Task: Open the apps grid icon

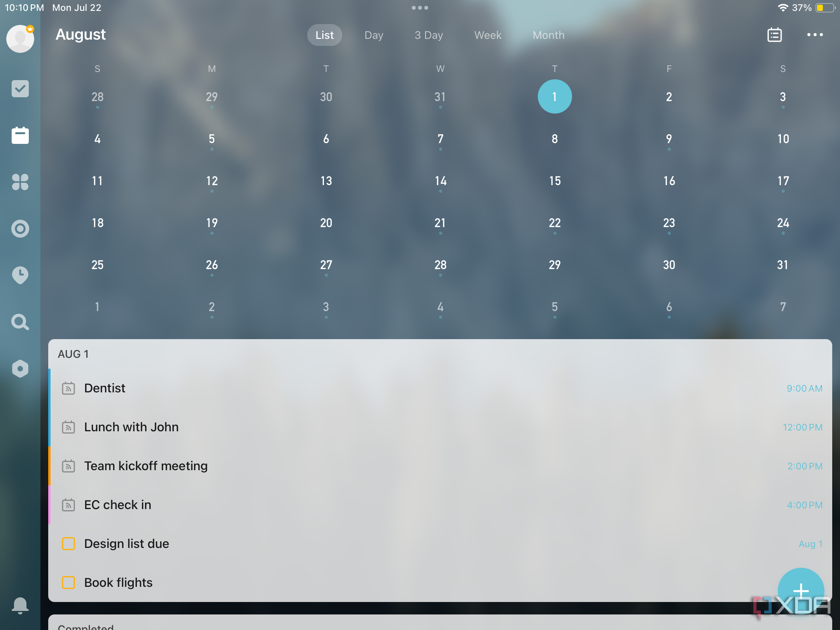Action: click(20, 183)
